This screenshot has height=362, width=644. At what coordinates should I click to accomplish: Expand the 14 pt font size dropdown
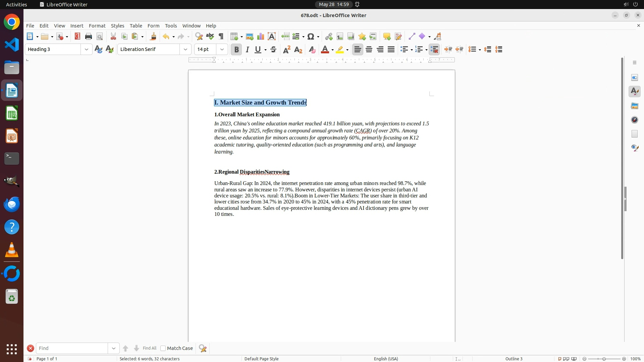tap(222, 50)
